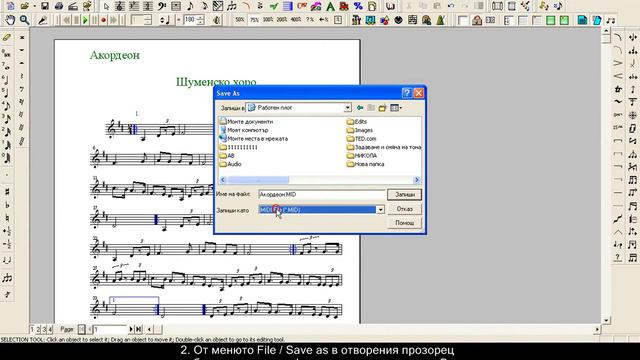
Task: Select Моите документи in file list
Action: click(246, 122)
